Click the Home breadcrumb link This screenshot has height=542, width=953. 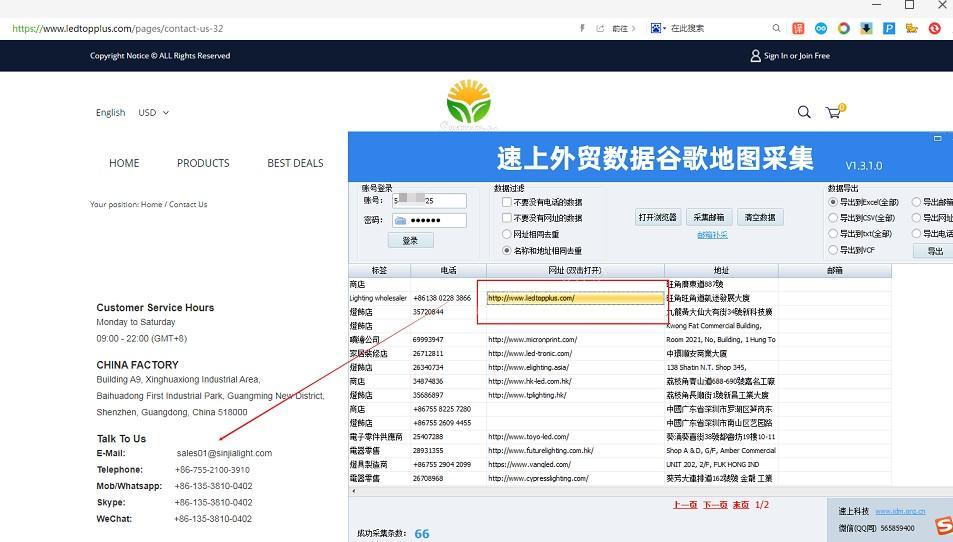(x=151, y=205)
